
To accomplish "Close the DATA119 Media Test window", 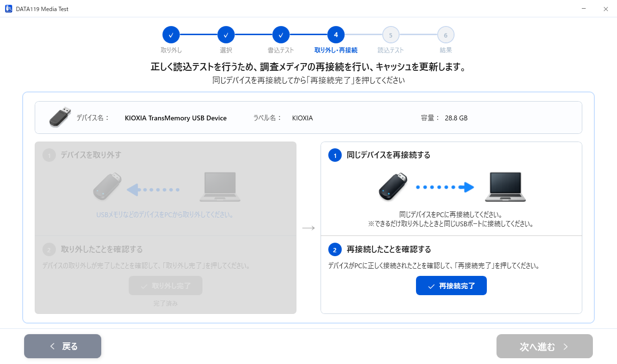I will click(x=606, y=9).
